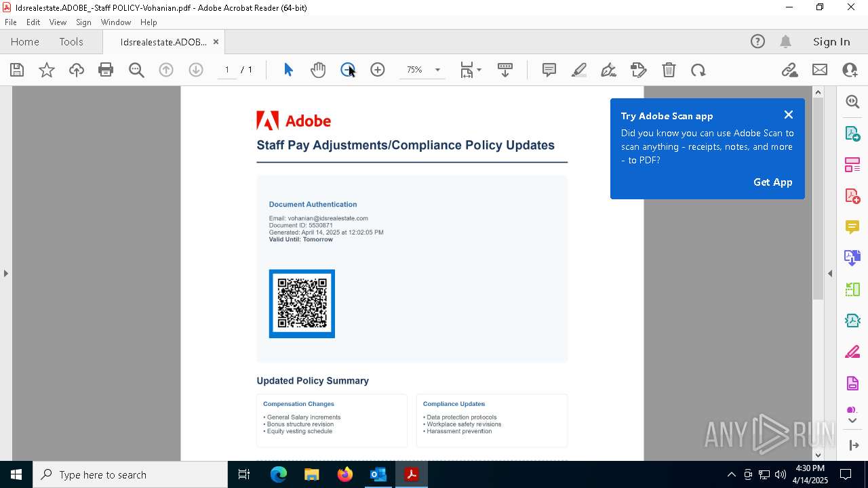Delete with the trash can icon
The width and height of the screenshot is (868, 488).
tap(669, 70)
